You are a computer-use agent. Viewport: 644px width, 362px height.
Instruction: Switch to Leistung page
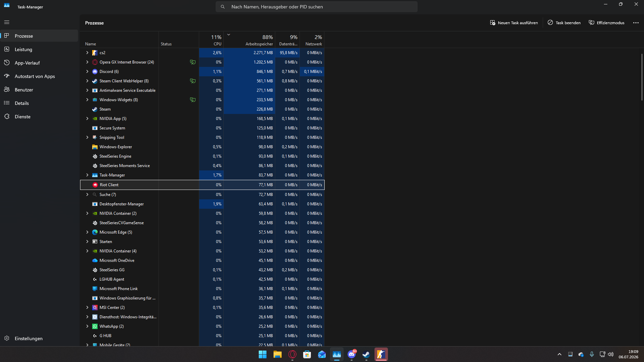(39, 49)
